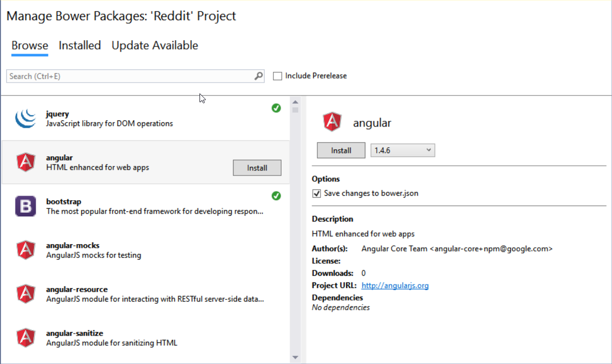Click the angular-resource package icon
This screenshot has height=364, width=612.
pyautogui.click(x=26, y=294)
